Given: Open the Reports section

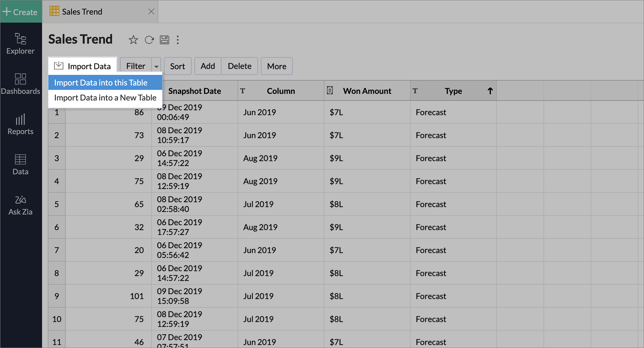Looking at the screenshot, I should [x=20, y=124].
